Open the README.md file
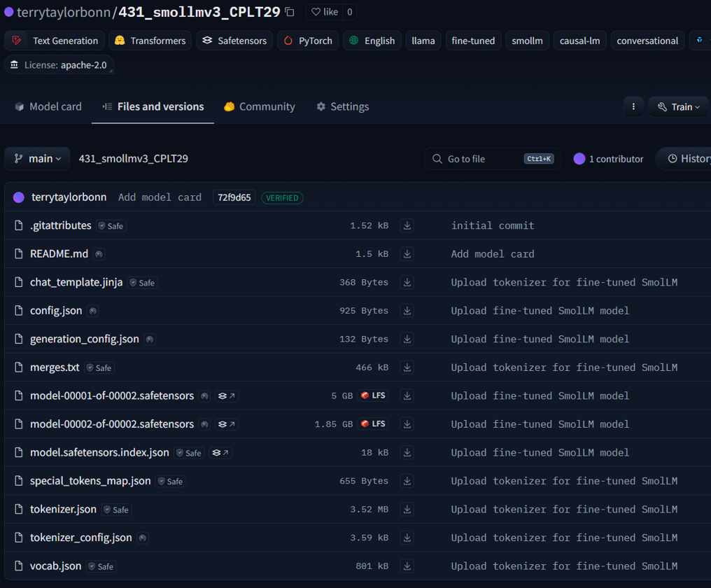 pos(59,253)
